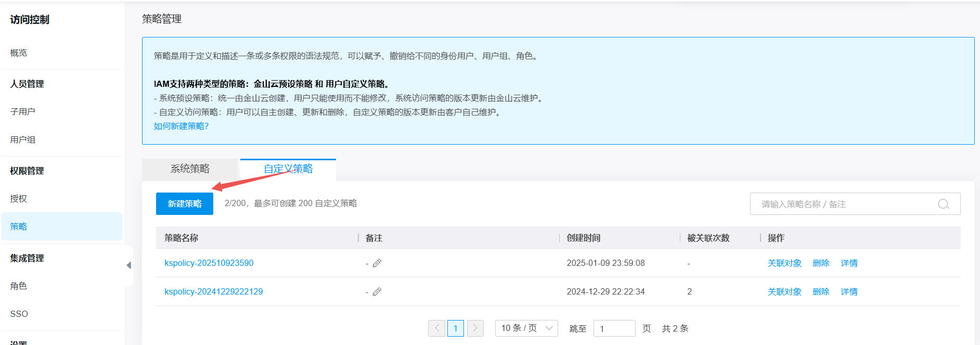Screen dimensions: 980x345
Task: Select page 1 in pagination
Action: [x=456, y=328]
